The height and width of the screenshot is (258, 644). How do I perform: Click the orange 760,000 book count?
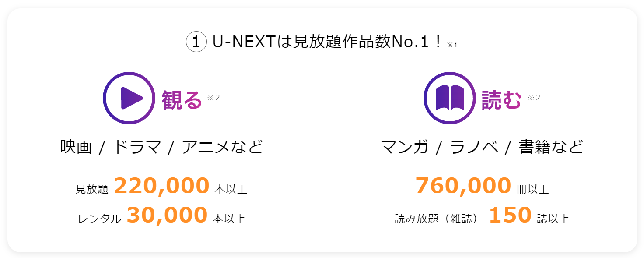(x=463, y=186)
